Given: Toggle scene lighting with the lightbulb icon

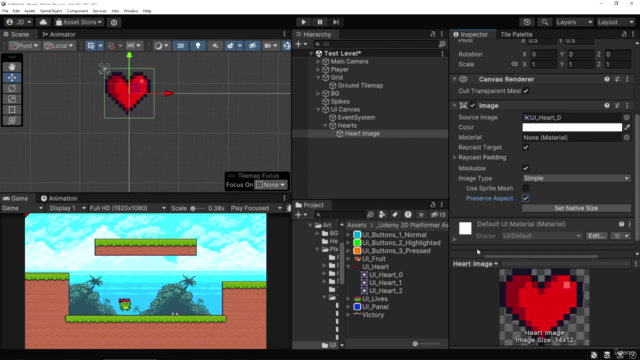Looking at the screenshot, I should click(x=198, y=46).
